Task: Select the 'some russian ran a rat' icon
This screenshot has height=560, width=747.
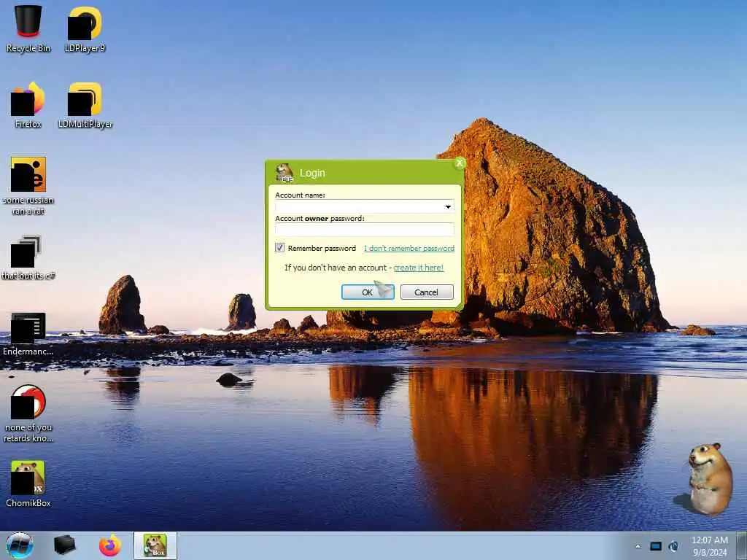Action: coord(28,186)
